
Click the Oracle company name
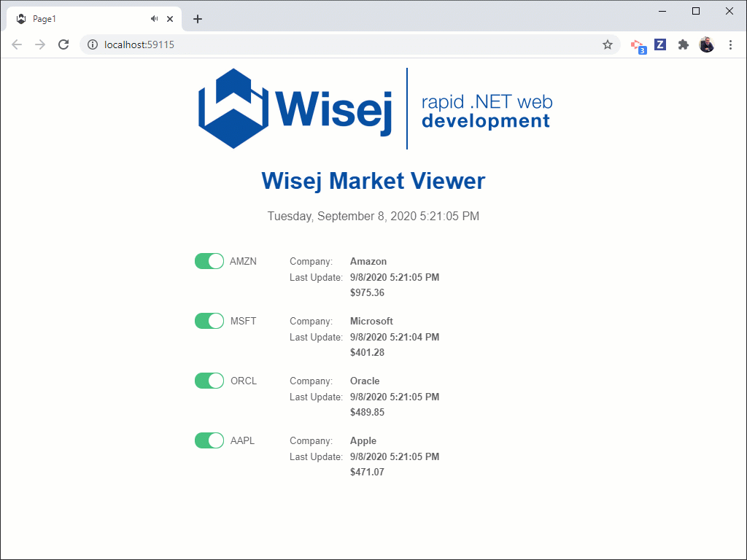pos(365,381)
